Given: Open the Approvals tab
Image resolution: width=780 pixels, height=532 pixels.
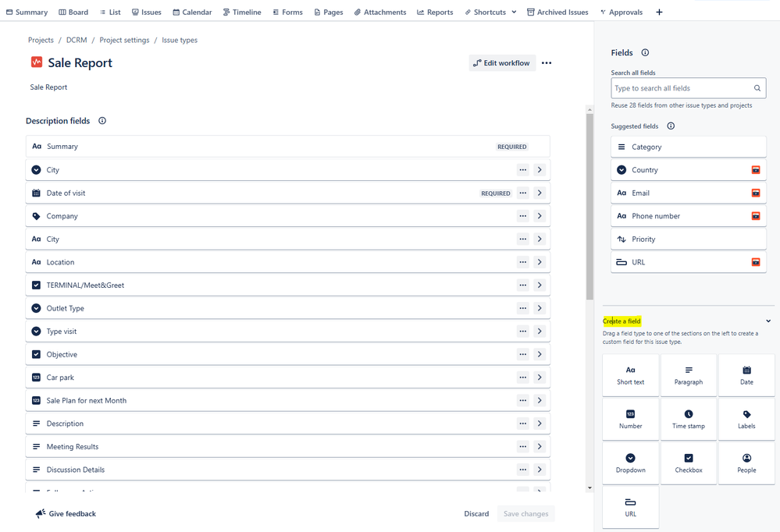Looking at the screenshot, I should click(x=622, y=12).
